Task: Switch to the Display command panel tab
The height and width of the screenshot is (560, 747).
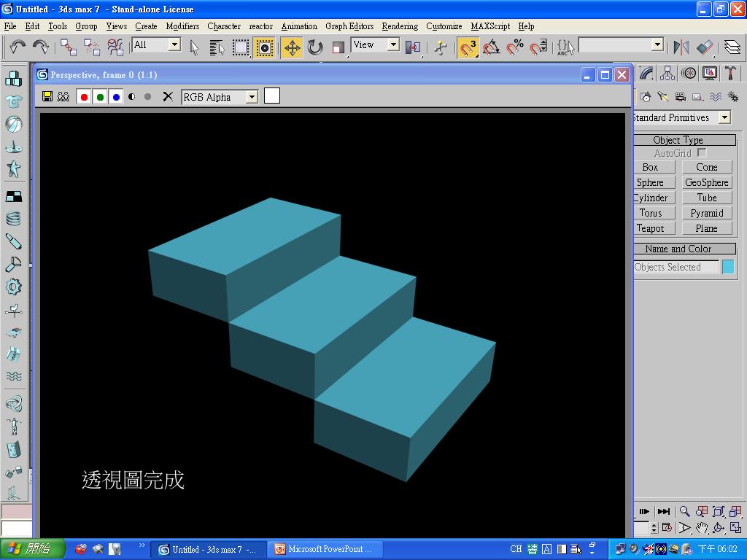Action: pos(710,74)
